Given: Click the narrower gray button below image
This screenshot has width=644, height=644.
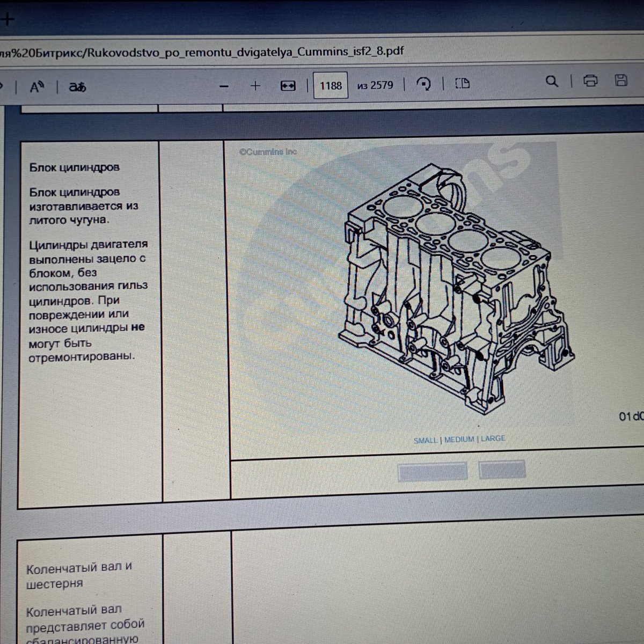Looking at the screenshot, I should coord(502,470).
